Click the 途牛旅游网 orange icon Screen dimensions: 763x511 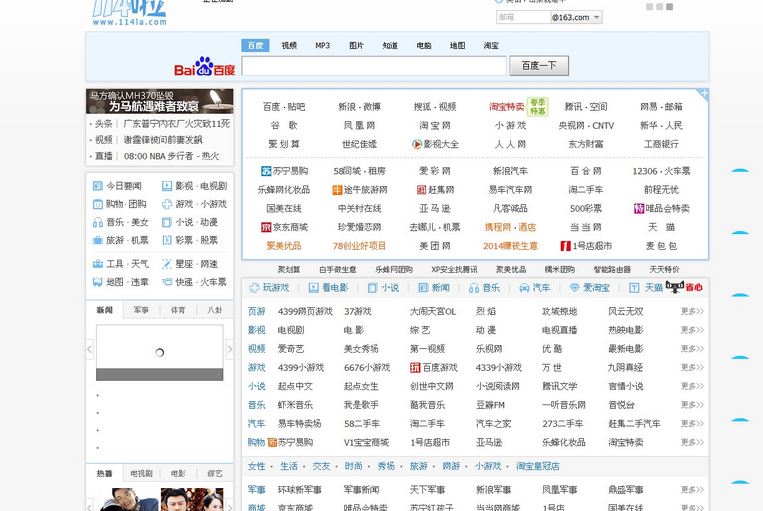pos(337,190)
